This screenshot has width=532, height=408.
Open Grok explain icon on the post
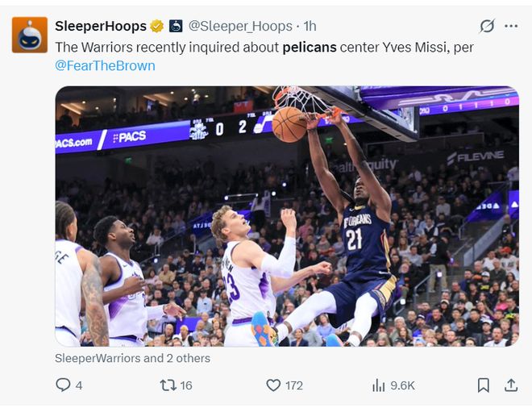487,26
